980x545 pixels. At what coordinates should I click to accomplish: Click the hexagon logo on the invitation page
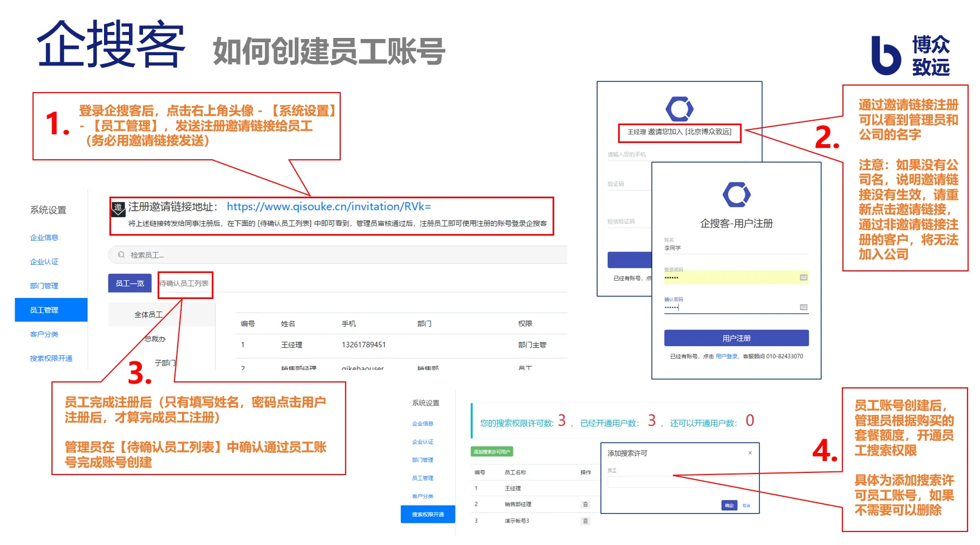[x=679, y=109]
